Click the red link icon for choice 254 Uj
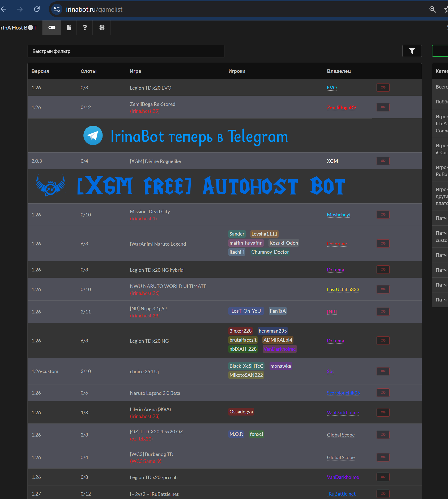This screenshot has width=448, height=499. pyautogui.click(x=383, y=371)
